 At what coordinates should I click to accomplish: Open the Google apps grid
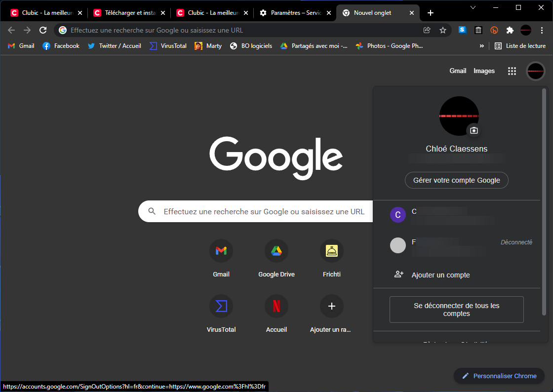[512, 71]
